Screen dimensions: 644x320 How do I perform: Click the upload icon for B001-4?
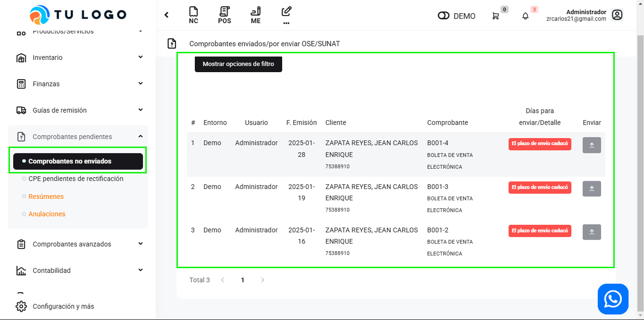point(592,145)
